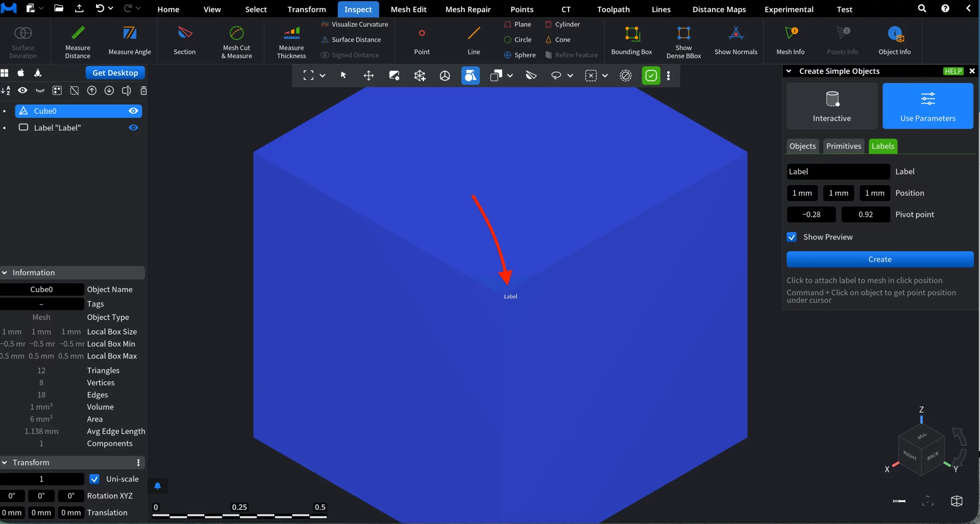
Task: Click the trash delete icon in scene toolbar
Action: point(144,91)
